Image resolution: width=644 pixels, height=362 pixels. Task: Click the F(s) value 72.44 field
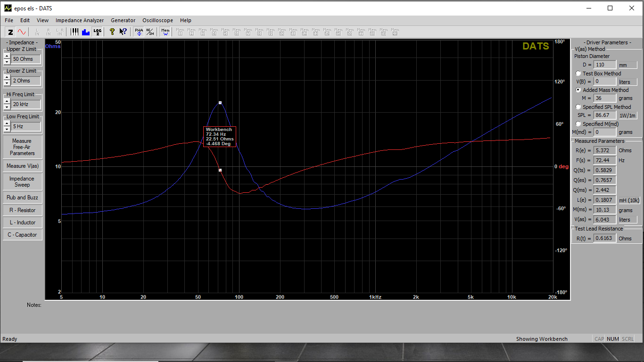tap(604, 160)
